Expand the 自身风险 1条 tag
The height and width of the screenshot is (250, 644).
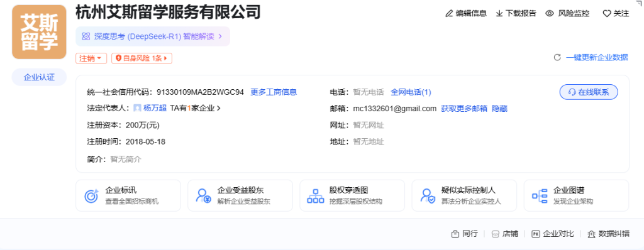tap(142, 58)
